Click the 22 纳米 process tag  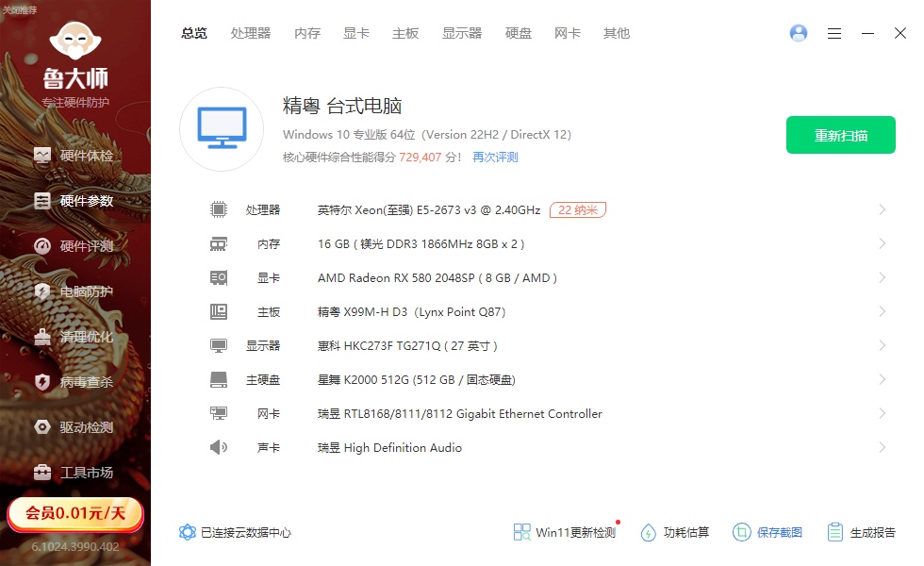[x=578, y=209]
